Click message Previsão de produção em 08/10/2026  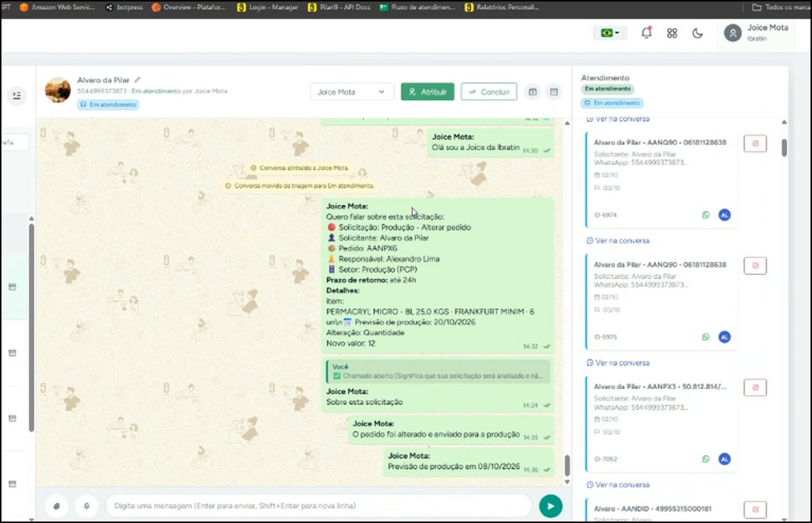tap(470, 462)
